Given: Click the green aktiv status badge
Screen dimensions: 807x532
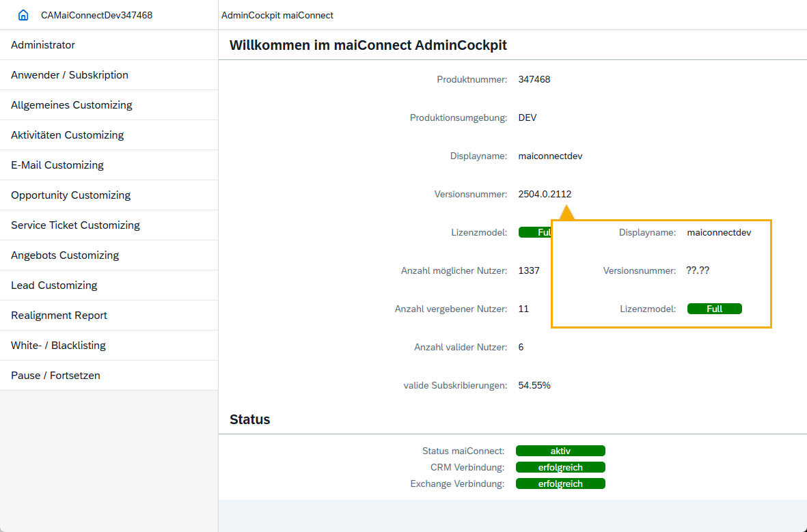Looking at the screenshot, I should click(560, 451).
